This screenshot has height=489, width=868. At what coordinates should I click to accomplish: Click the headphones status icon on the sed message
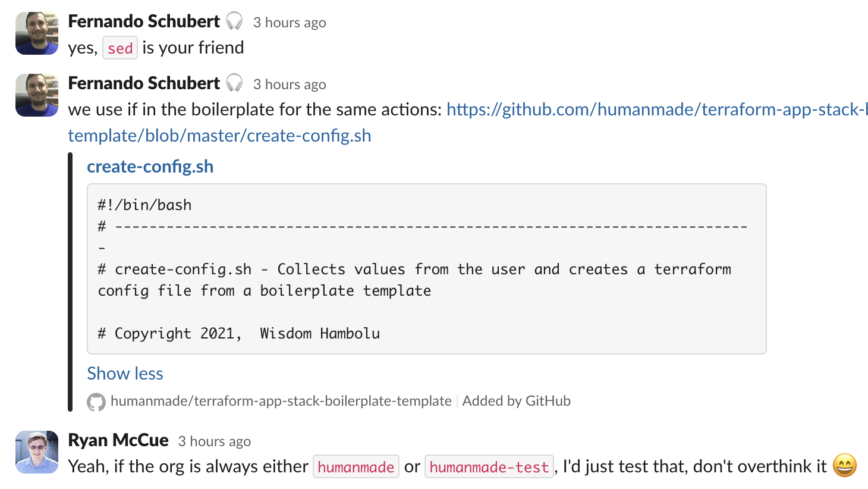coord(235,21)
